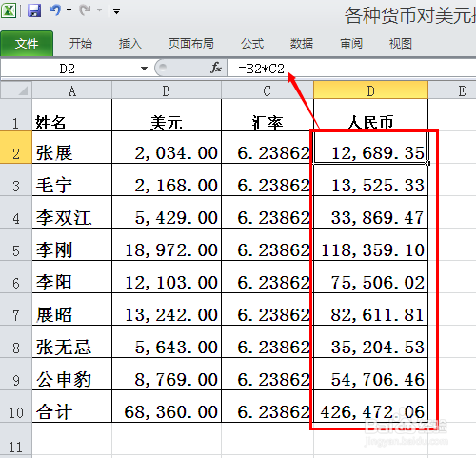Image resolution: width=476 pixels, height=458 pixels.
Task: Open the undo history dropdown arrow
Action: coord(69,10)
